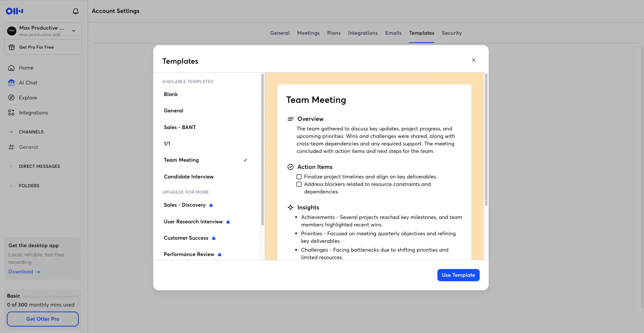Click checkmark beside Team Meeting template

245,160
